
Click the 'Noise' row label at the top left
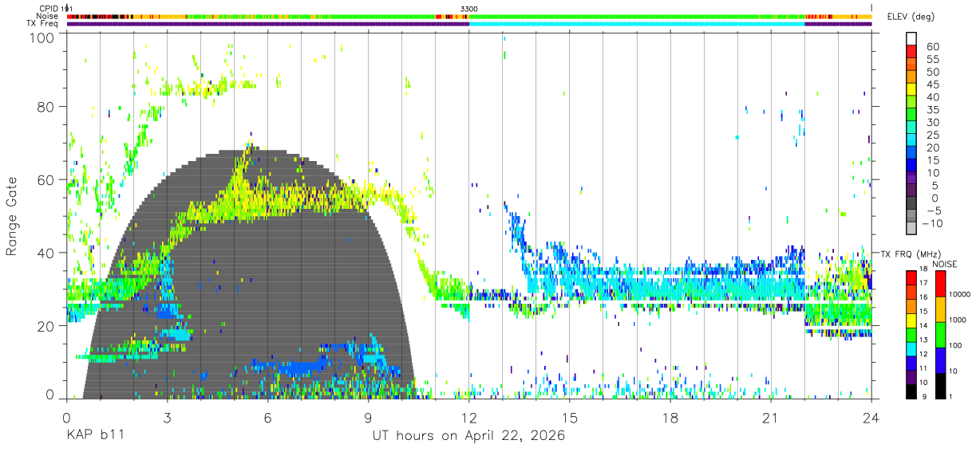pos(48,16)
